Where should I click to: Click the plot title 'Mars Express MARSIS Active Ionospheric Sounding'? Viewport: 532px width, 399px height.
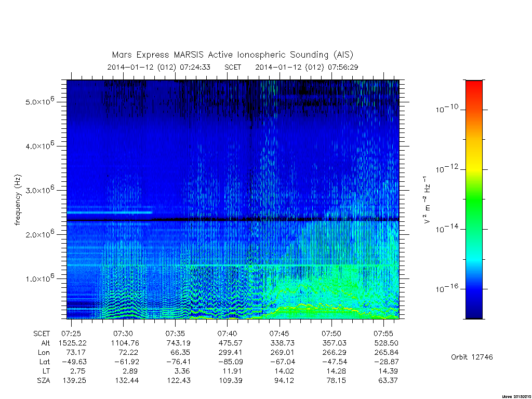220,55
